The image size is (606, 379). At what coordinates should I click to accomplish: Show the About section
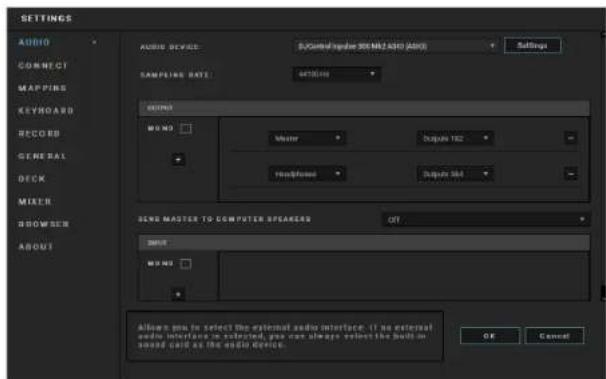[36, 247]
